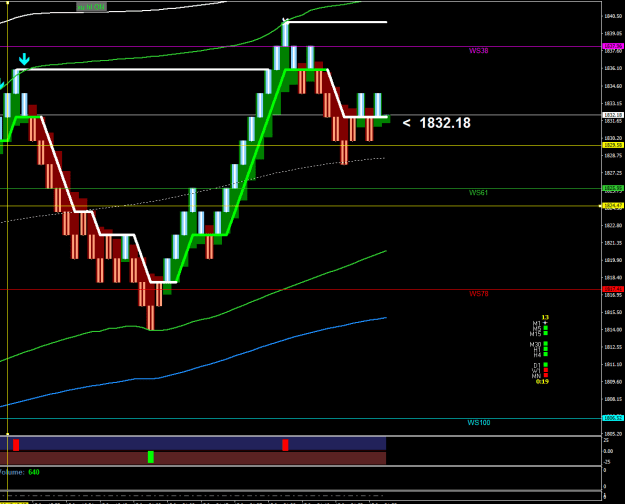Select the green square next to M30
The width and height of the screenshot is (625, 504).
(x=546, y=344)
